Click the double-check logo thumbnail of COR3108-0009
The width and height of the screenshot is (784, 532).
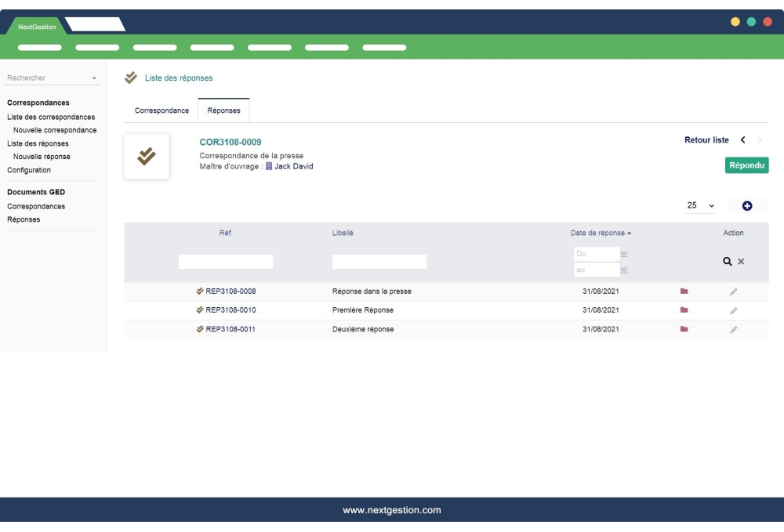tap(147, 155)
